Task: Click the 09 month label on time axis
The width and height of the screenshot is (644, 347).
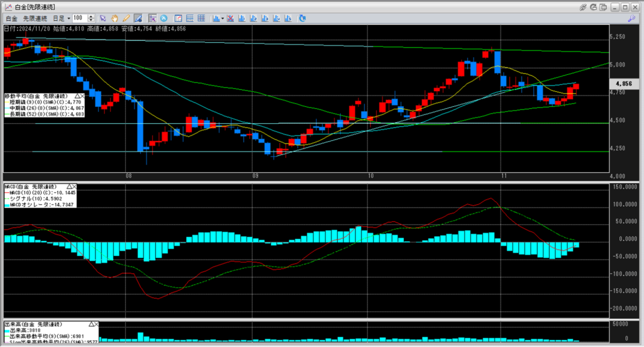Action: (x=255, y=176)
